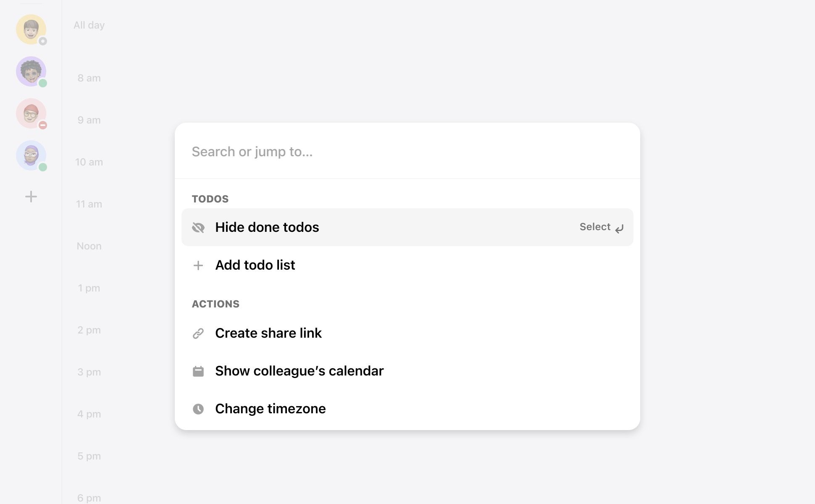Add a colleague with the sidebar plus icon
This screenshot has height=504, width=815.
31,197
